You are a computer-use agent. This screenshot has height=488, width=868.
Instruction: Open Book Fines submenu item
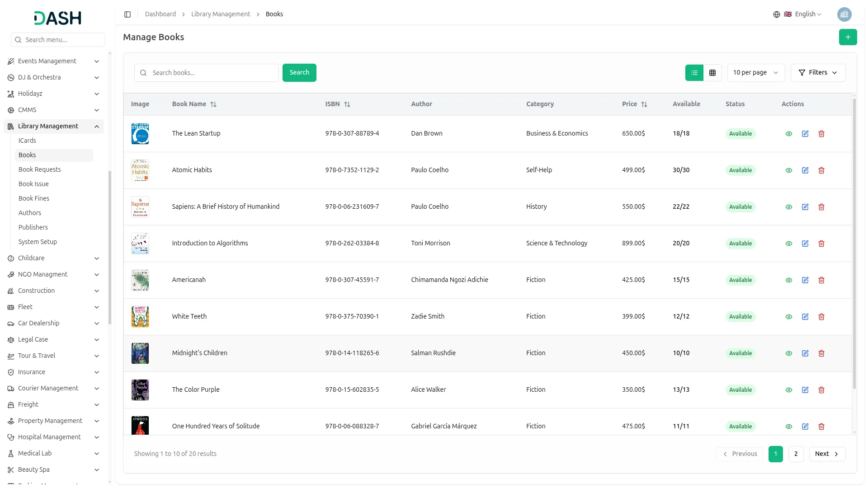[34, 199]
